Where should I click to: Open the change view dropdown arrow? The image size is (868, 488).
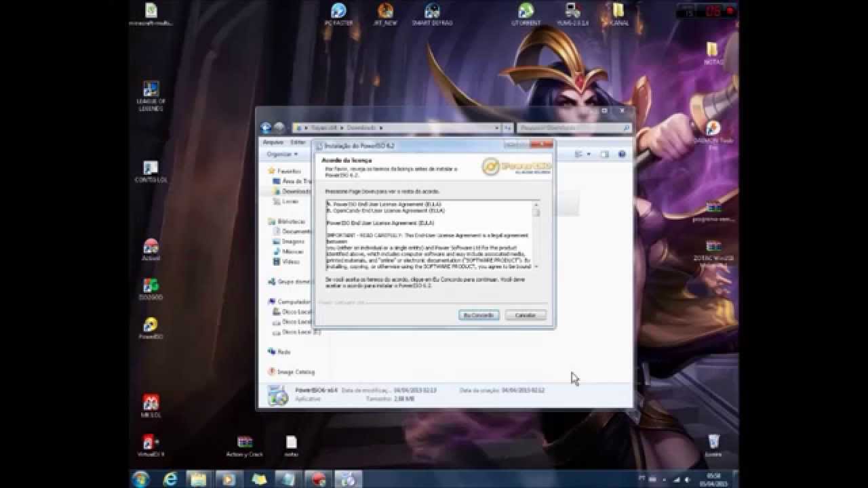pos(588,155)
